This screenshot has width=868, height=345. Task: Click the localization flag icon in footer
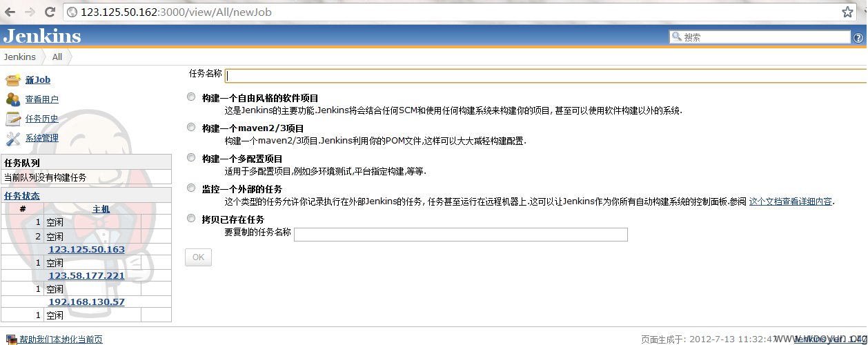click(x=11, y=339)
